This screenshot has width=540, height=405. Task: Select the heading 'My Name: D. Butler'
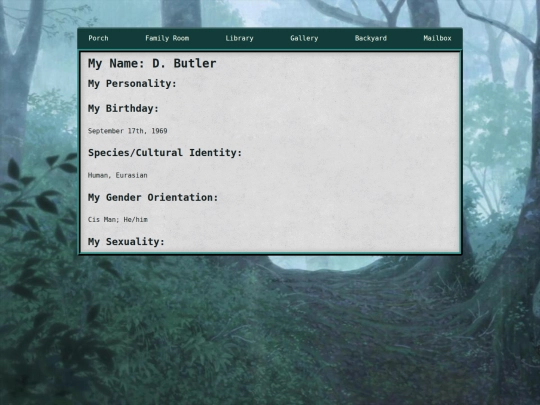[152, 63]
